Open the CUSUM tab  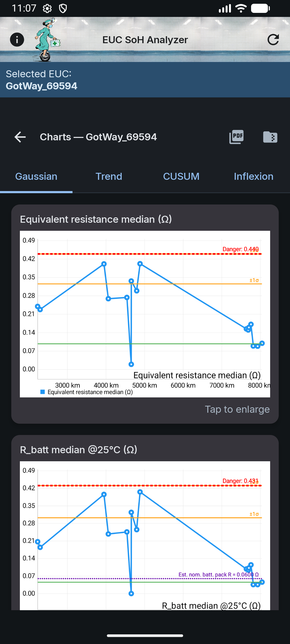[181, 177]
